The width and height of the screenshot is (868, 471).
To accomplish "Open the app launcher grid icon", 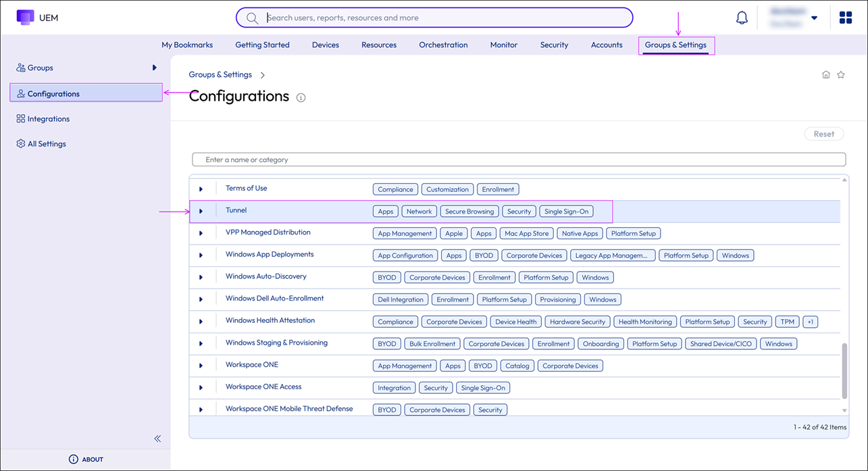I will click(x=846, y=18).
